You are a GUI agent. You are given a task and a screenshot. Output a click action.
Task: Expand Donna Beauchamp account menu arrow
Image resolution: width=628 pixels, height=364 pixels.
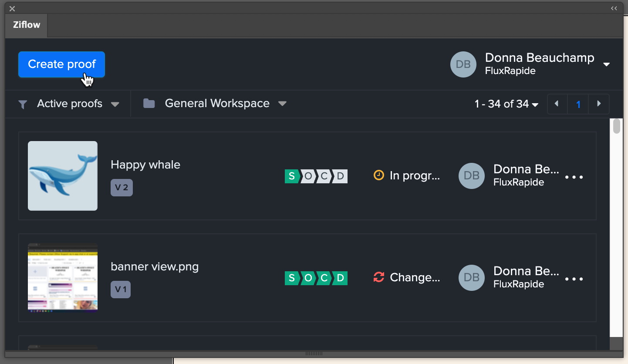click(x=606, y=64)
